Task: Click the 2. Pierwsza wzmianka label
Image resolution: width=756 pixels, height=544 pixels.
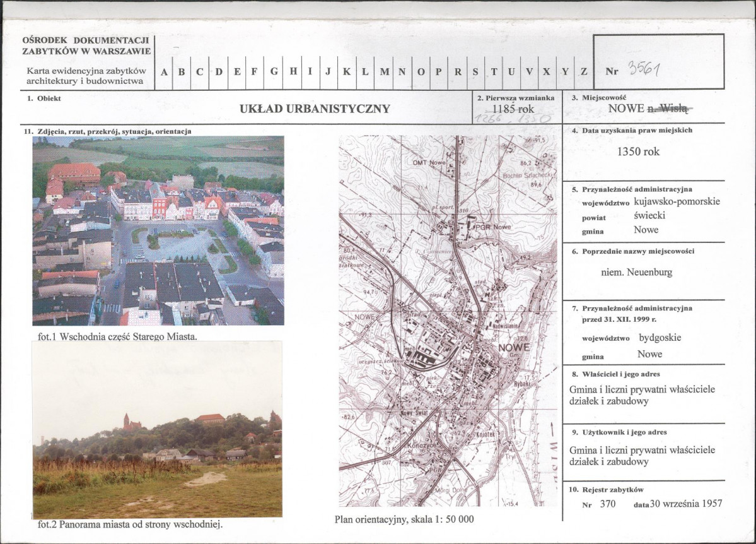Action: [x=516, y=98]
